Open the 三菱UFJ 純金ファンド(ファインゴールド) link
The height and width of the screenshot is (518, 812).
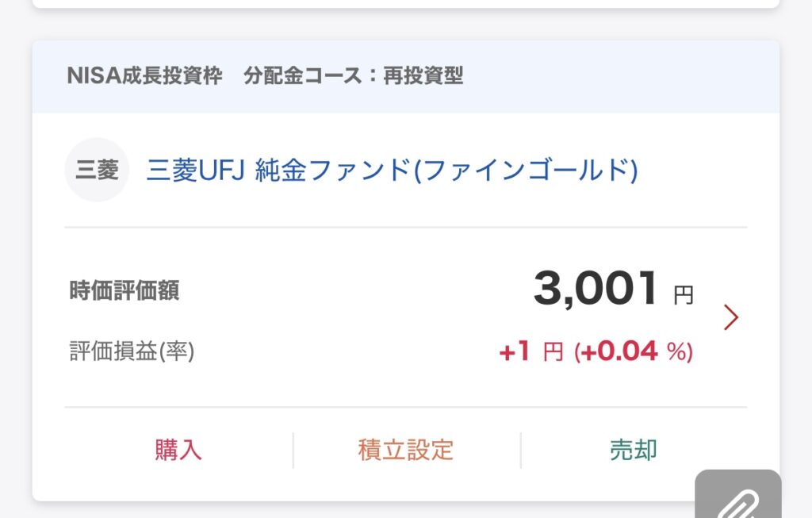[x=392, y=171]
